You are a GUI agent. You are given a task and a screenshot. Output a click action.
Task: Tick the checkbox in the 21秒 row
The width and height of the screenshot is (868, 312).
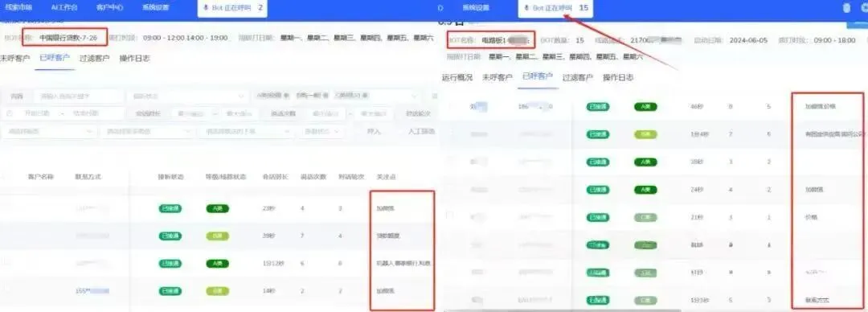[x=450, y=215]
